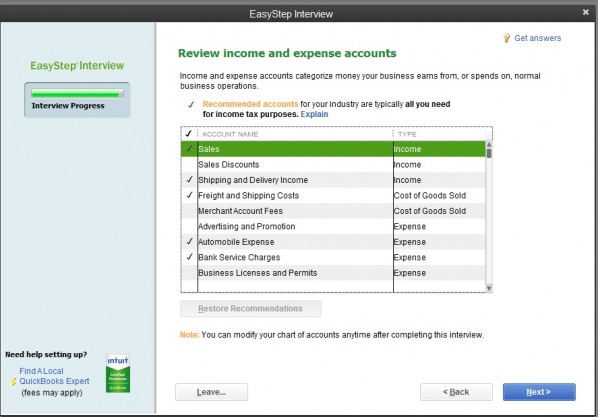
Task: Uncheck the Bank Service Charges checkmark
Action: pyautogui.click(x=189, y=257)
